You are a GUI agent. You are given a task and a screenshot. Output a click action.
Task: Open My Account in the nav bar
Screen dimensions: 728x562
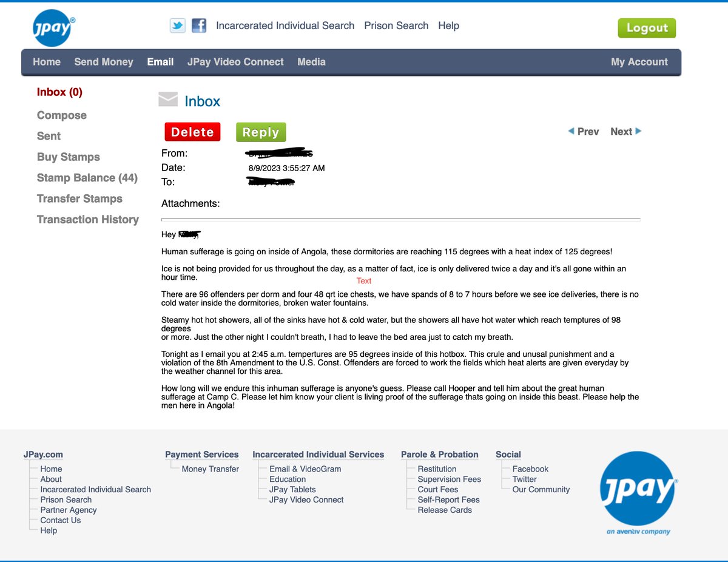pos(639,62)
